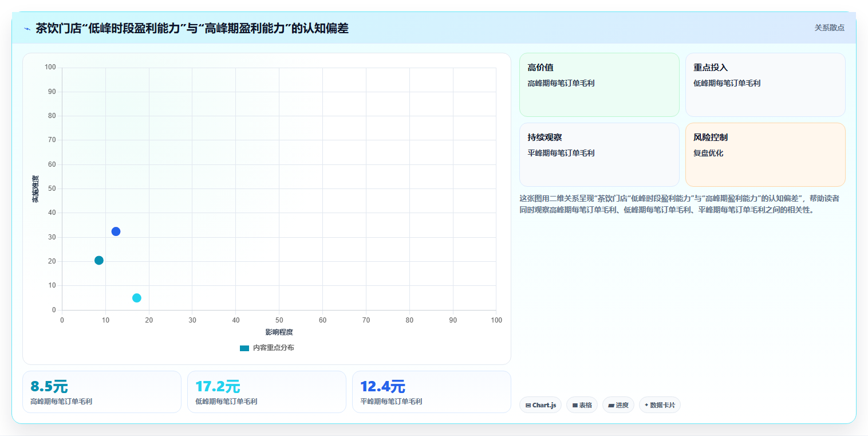Click 平峰期每笔订单毛利 label under 12.4元

point(391,402)
